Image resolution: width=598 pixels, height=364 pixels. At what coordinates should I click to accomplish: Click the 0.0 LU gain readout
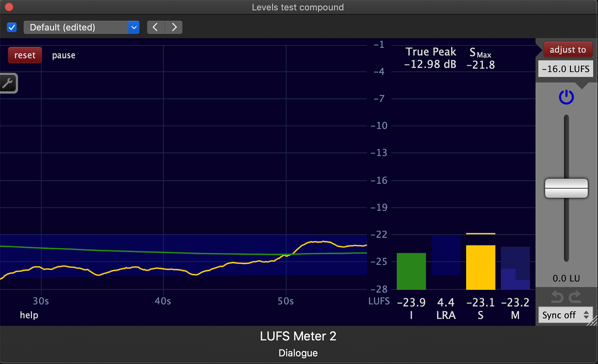(x=566, y=278)
